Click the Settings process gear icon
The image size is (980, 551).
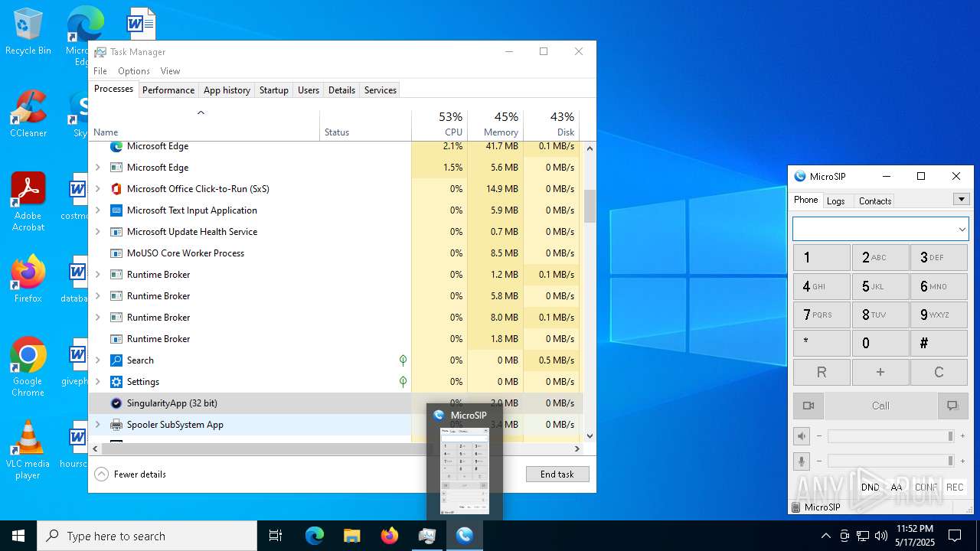pyautogui.click(x=116, y=382)
